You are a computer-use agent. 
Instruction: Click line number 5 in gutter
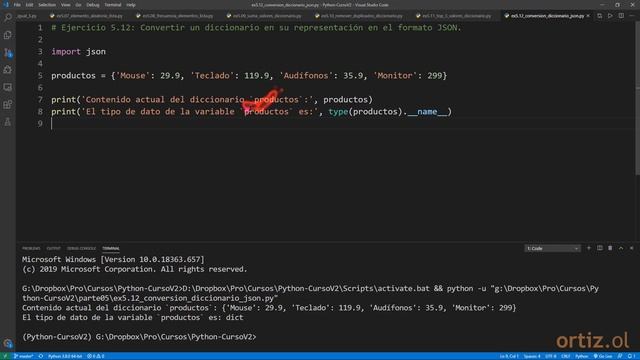point(40,76)
